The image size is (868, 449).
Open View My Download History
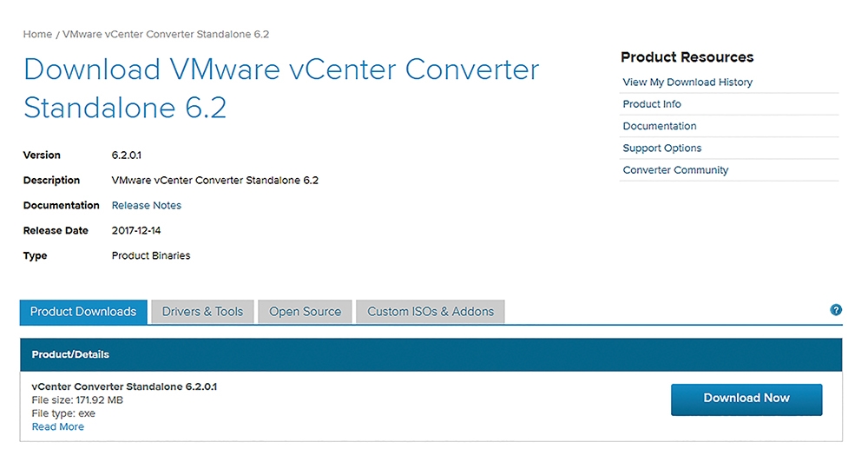(687, 82)
